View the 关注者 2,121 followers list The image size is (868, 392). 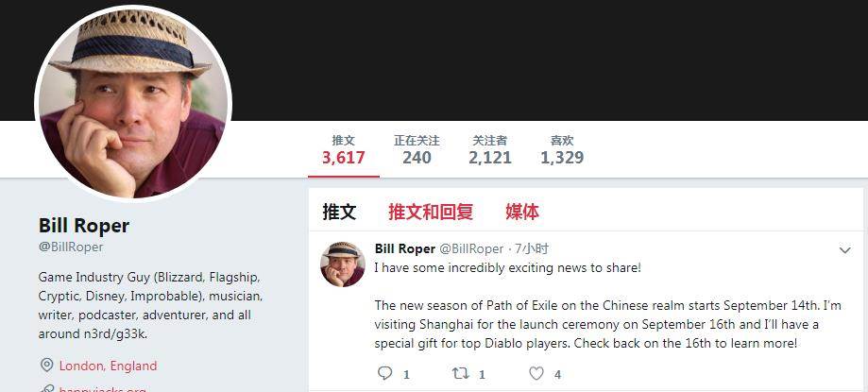click(x=490, y=150)
